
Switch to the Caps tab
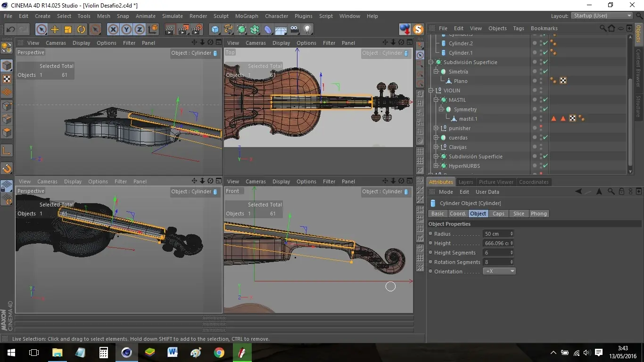(x=498, y=214)
